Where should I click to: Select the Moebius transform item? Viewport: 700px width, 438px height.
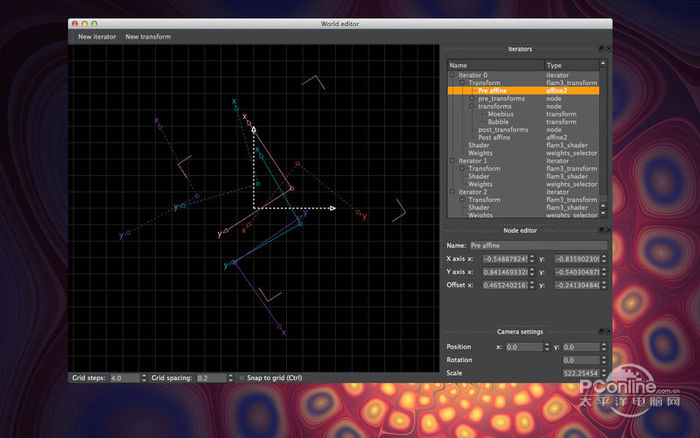pyautogui.click(x=501, y=114)
